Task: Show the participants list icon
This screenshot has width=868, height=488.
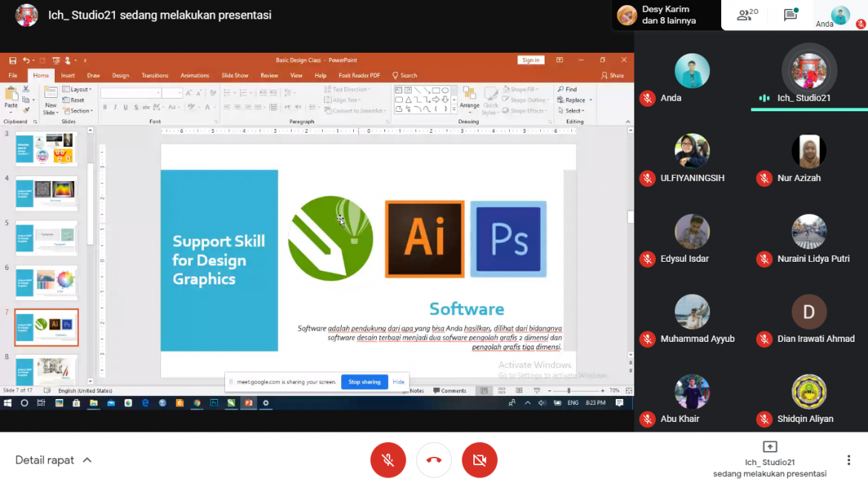Action: pos(746,16)
